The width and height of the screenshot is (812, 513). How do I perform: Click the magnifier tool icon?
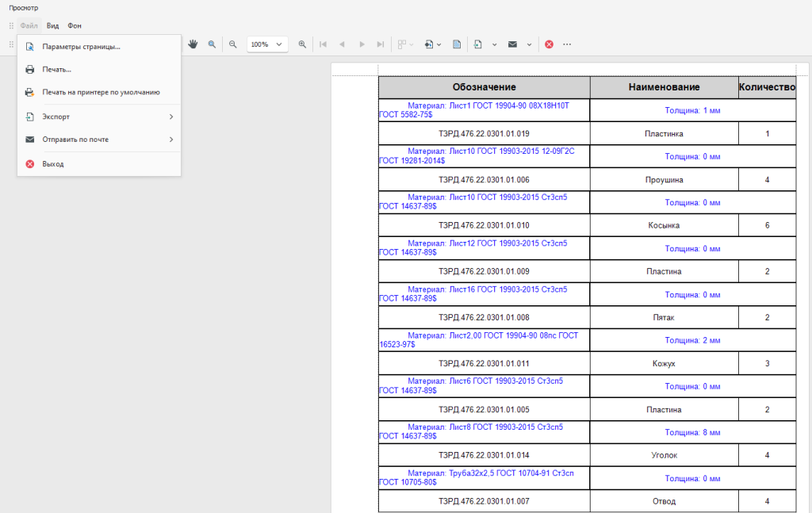pyautogui.click(x=212, y=44)
